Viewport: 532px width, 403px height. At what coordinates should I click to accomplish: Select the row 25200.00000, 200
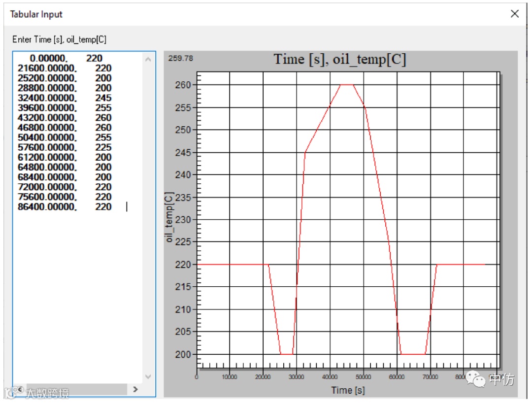[x=65, y=78]
